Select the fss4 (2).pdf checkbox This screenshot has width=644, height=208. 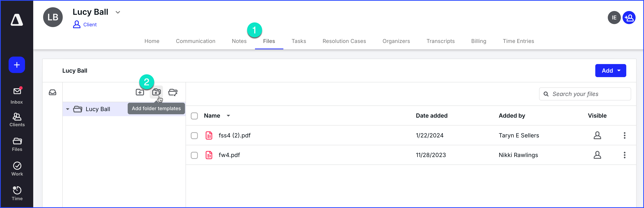194,136
